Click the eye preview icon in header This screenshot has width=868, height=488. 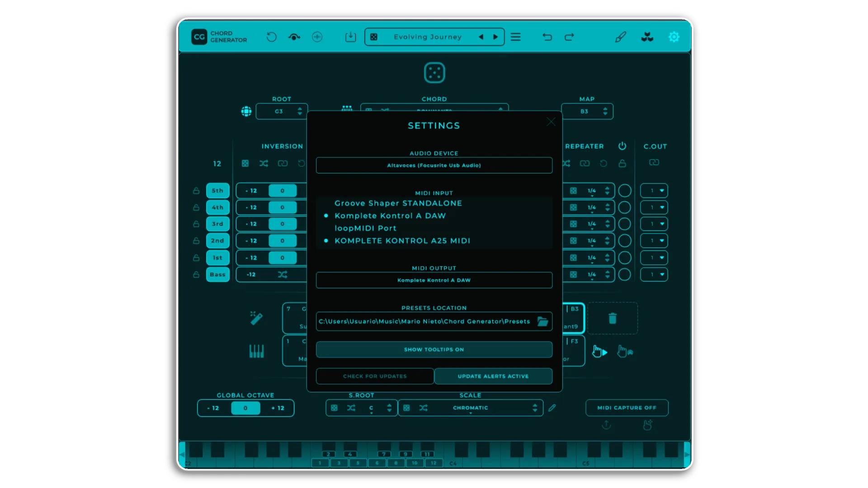pos(294,37)
